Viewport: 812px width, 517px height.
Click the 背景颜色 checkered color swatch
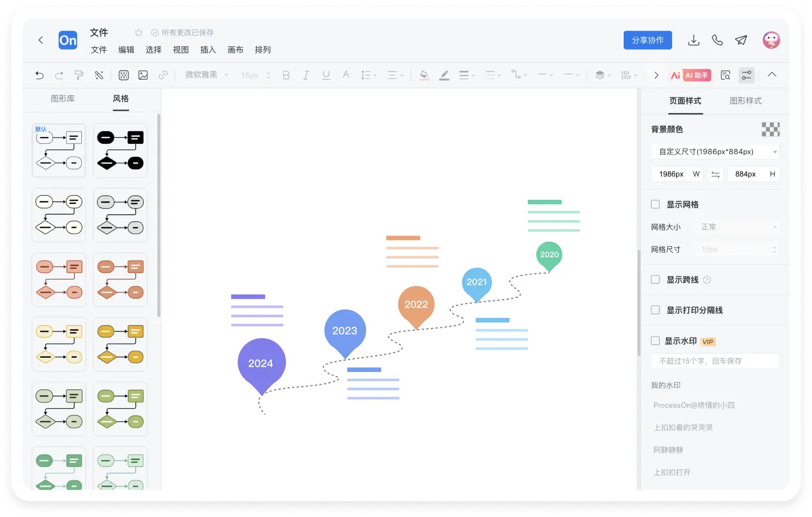[x=770, y=129]
